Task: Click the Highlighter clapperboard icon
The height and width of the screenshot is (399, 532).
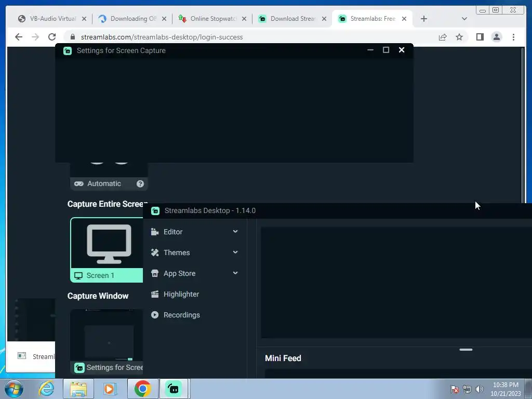Action: (155, 294)
